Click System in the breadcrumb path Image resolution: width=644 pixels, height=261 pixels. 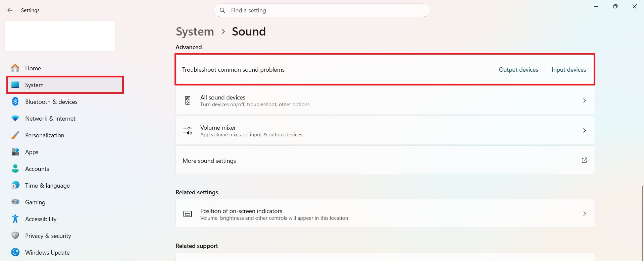point(195,31)
